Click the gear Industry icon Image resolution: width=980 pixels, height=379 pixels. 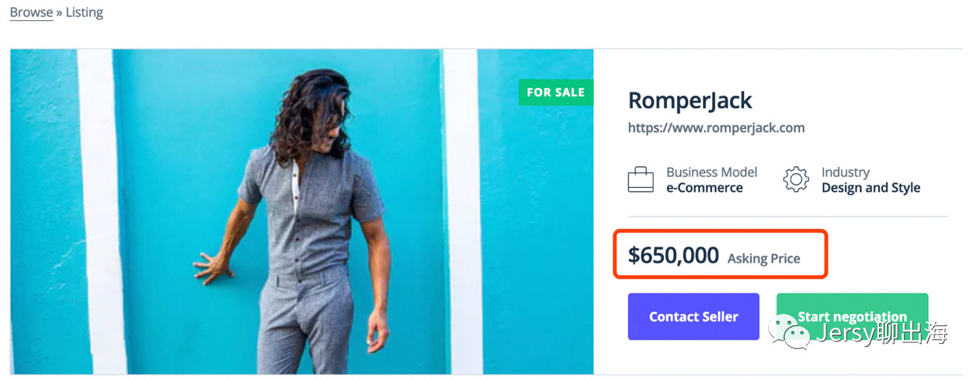(x=795, y=179)
